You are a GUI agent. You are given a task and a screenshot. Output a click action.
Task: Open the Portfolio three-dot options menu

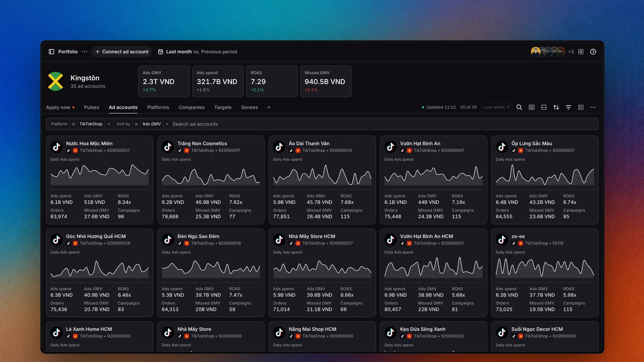(x=85, y=51)
